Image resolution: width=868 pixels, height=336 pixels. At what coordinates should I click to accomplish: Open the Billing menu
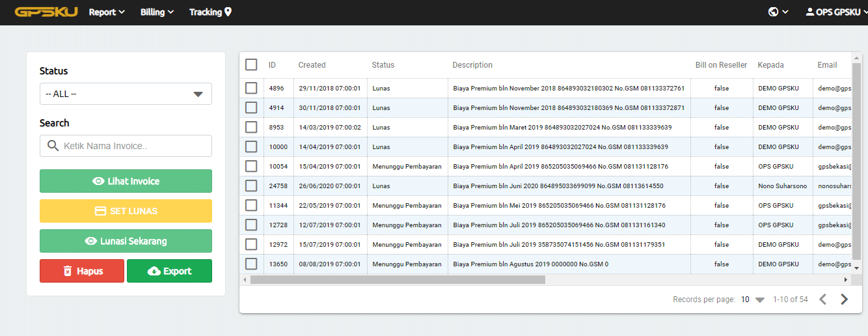pos(157,12)
